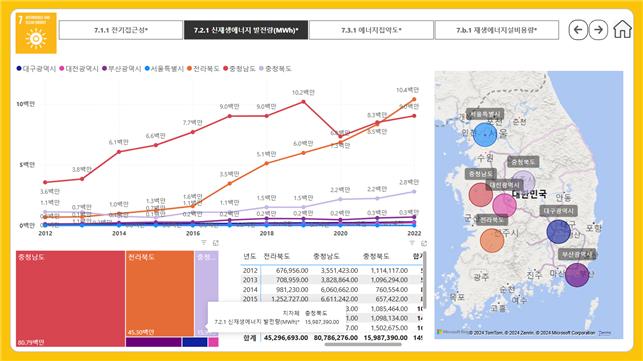This screenshot has width=643, height=361.
Task: Select the 7.2.1 신재생에너지 발전량 tab
Action: tap(246, 30)
